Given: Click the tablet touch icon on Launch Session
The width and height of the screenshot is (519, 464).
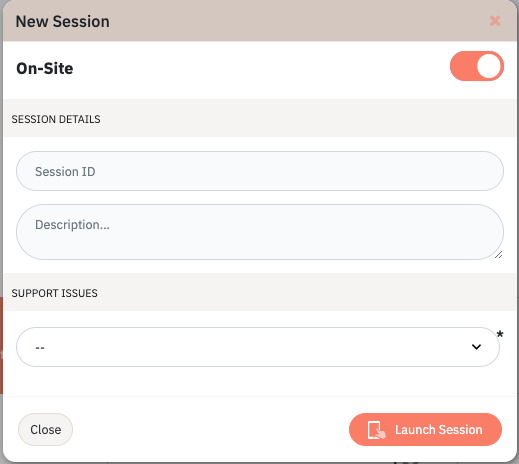Looking at the screenshot, I should (377, 430).
